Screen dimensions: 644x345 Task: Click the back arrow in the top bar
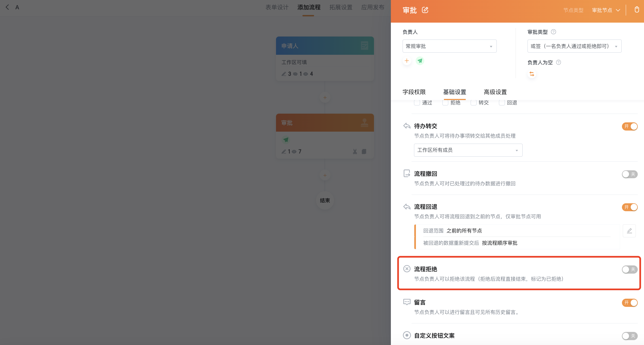click(x=7, y=7)
